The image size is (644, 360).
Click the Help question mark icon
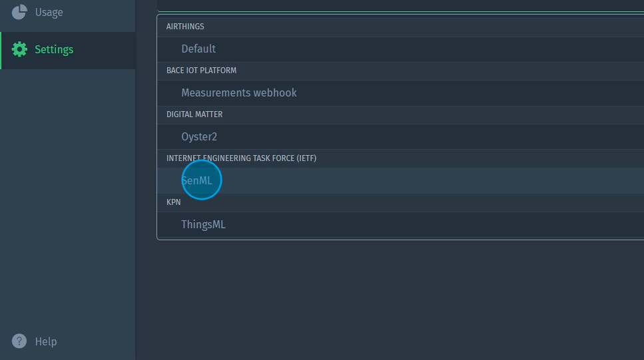pos(19,341)
